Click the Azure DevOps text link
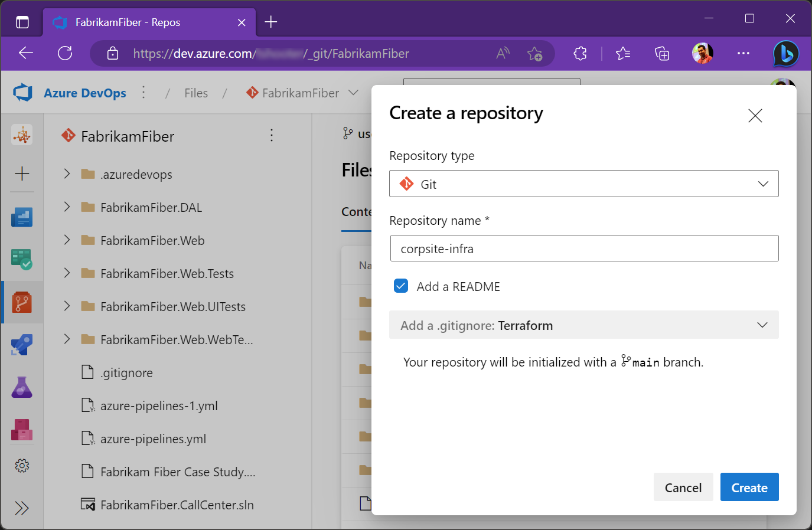The height and width of the screenshot is (530, 812). pos(85,93)
